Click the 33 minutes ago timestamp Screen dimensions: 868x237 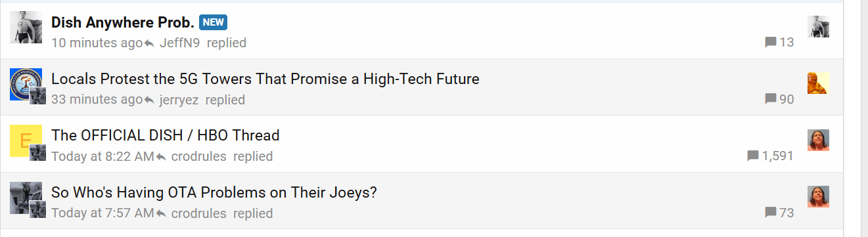[97, 100]
